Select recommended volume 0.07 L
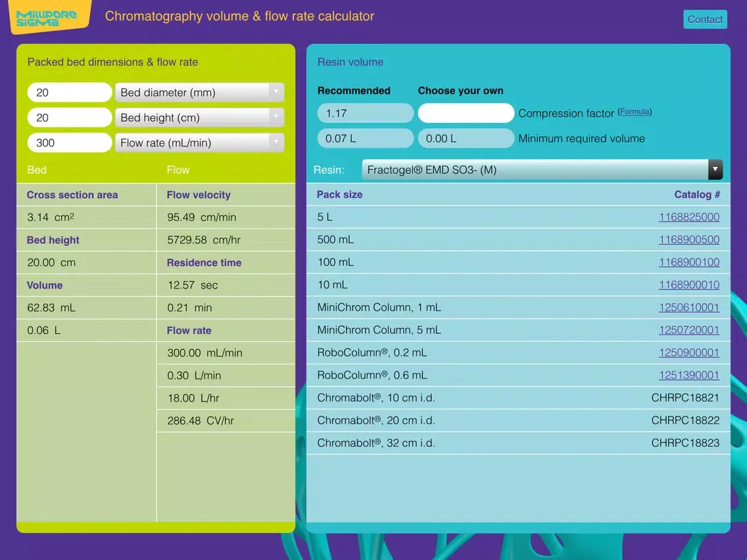The image size is (747, 560). click(366, 139)
